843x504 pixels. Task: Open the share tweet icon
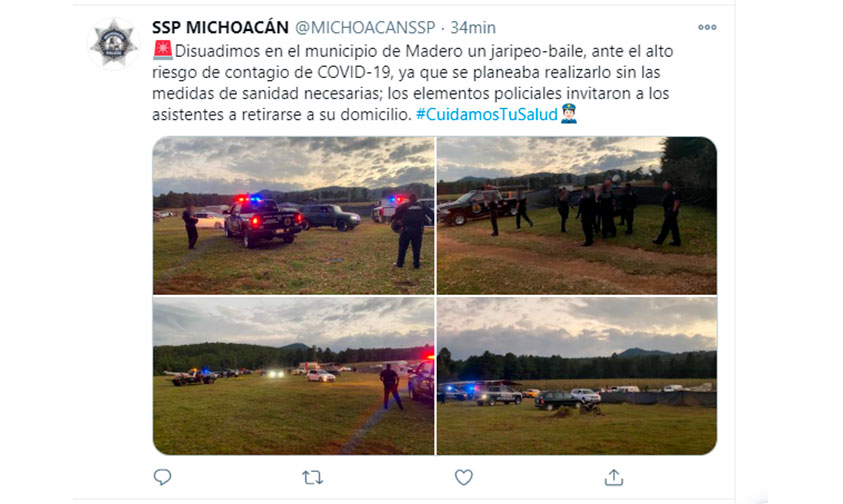pos(614,477)
